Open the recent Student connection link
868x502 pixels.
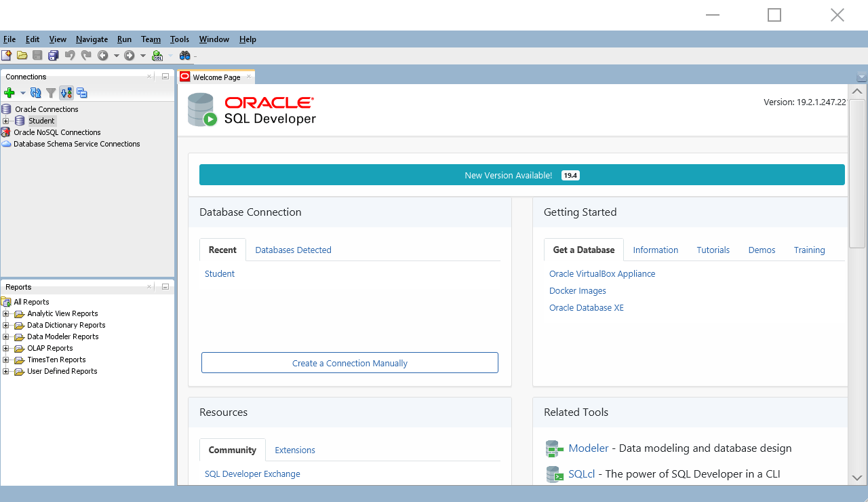[220, 274]
